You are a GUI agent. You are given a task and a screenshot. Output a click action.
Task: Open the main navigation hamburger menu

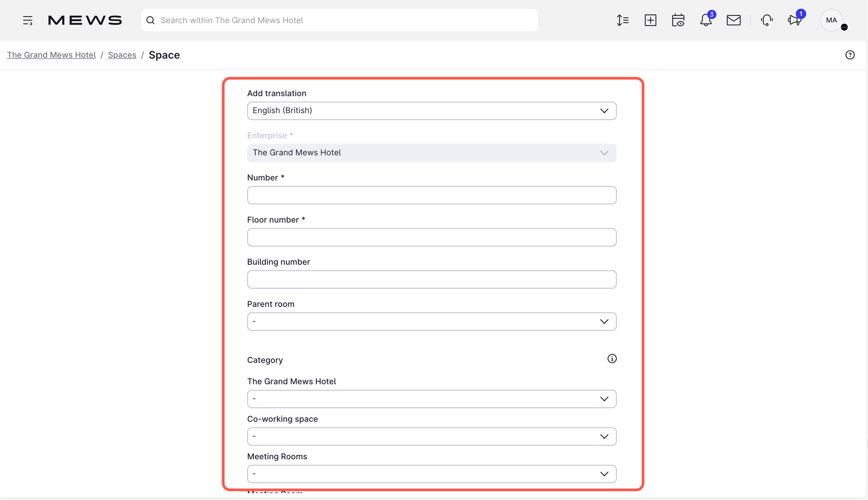coord(28,20)
